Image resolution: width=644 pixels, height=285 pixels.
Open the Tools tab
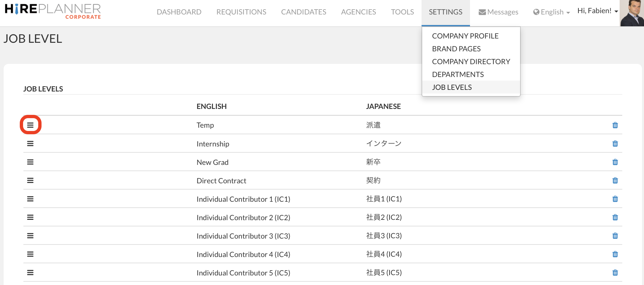coord(402,12)
